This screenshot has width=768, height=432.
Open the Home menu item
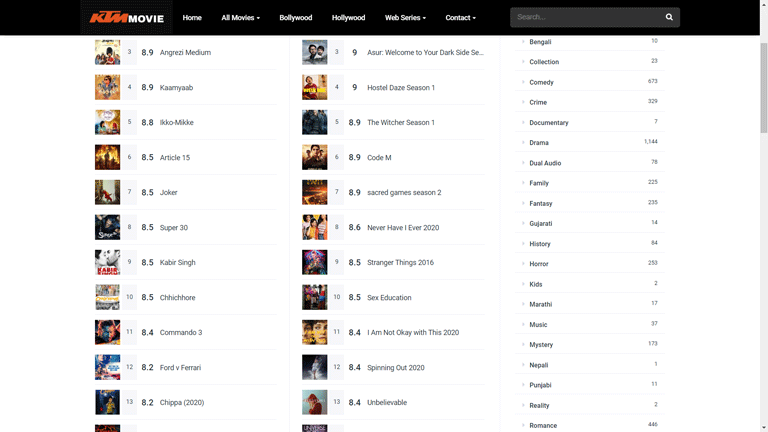(x=192, y=18)
